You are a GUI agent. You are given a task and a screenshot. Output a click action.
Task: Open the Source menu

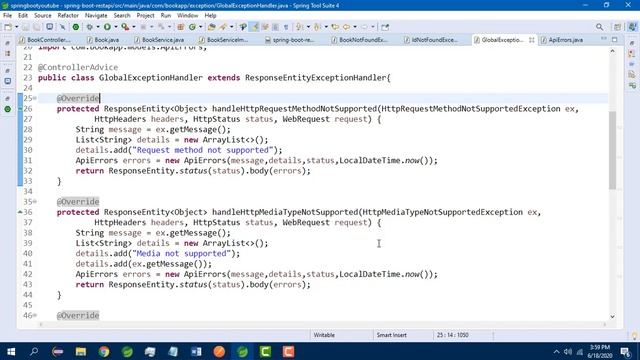42,16
